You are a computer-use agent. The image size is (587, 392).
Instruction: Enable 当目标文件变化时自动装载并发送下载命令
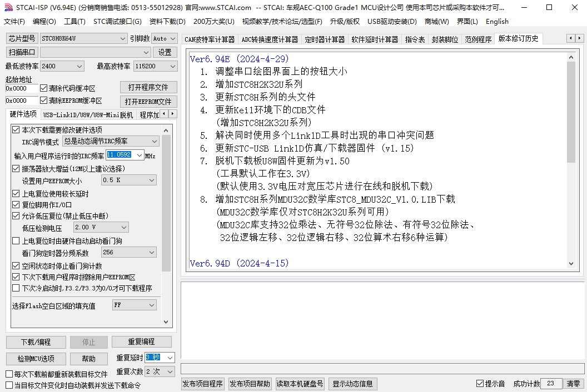[x=9, y=385]
